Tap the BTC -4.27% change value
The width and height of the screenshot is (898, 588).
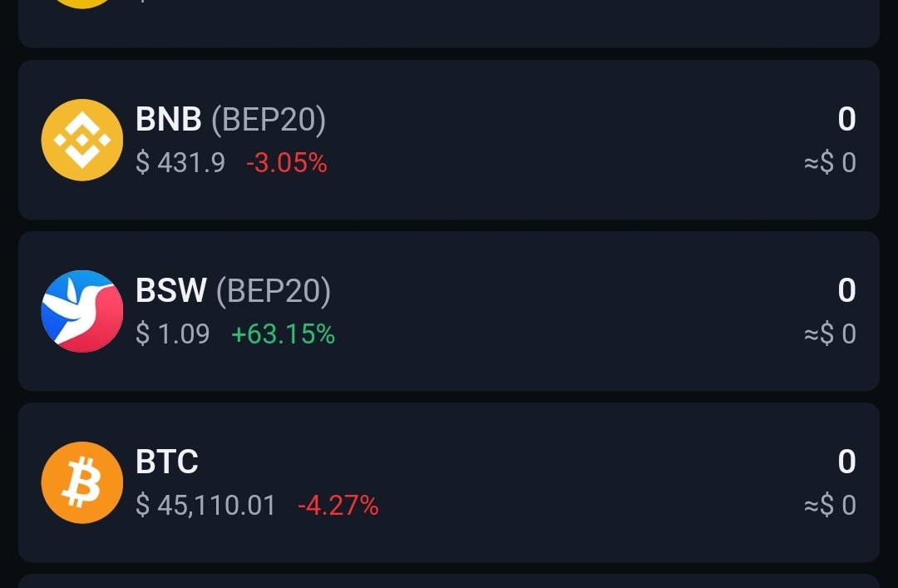coord(338,506)
